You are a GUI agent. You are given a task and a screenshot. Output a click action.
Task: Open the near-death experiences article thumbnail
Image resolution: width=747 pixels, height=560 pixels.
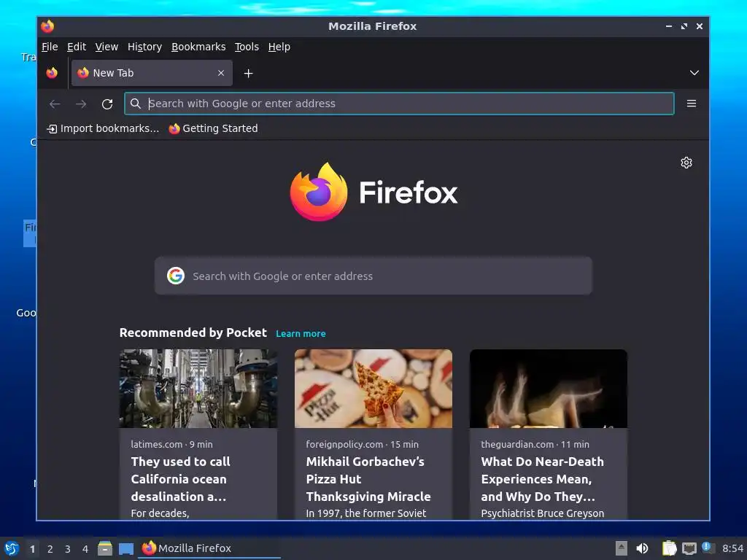click(549, 389)
